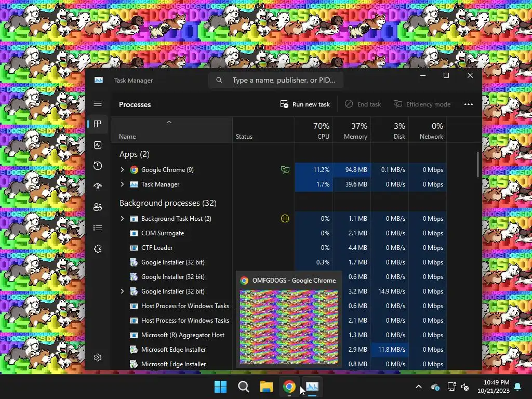The image size is (532, 399).
Task: Click the Task Manager taskbar icon
Action: [x=312, y=387]
